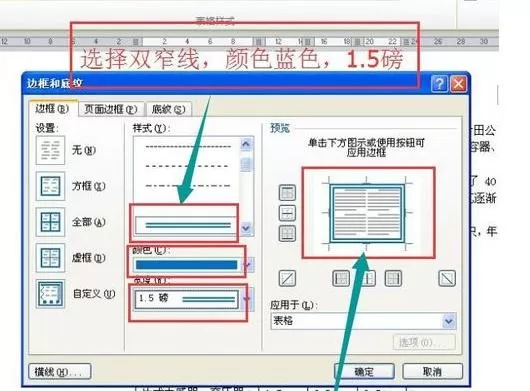Viewport: 530px width, 391px height.
Task: Click the 横线 (Horizontal Line) button
Action: [60, 372]
